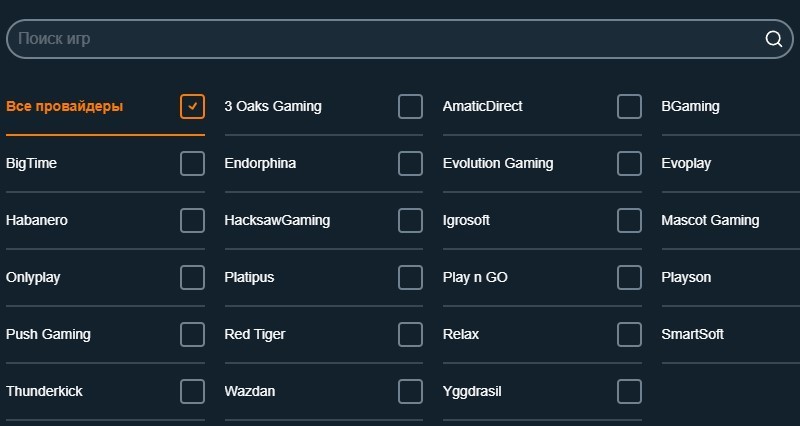This screenshot has height=426, width=800.
Task: Check the Push Gaming checkbox
Action: pos(192,334)
